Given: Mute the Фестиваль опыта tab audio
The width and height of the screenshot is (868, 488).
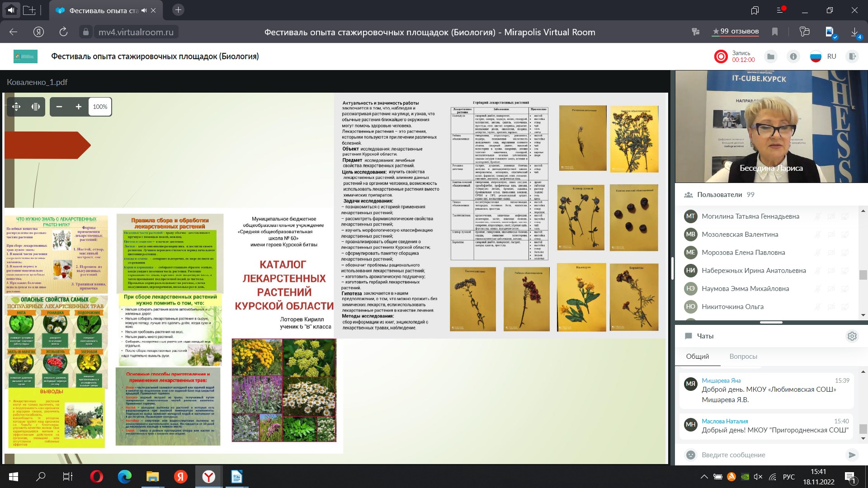Looking at the screenshot, I should click(144, 10).
